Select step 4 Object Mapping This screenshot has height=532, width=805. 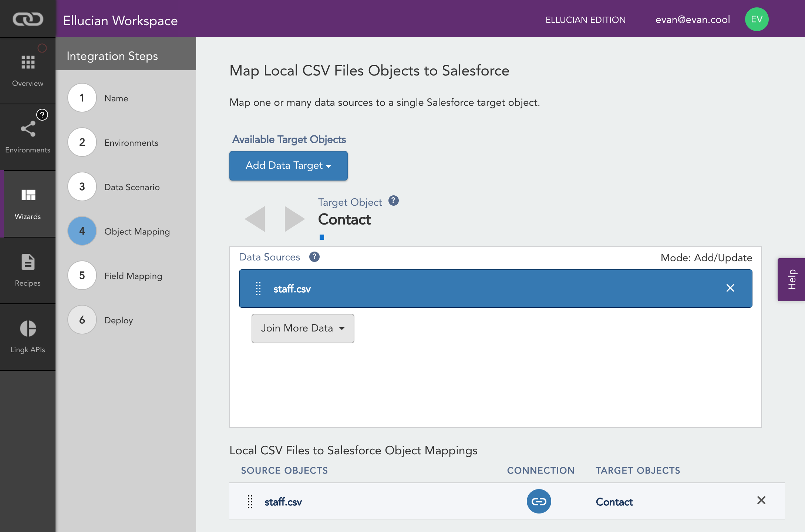(82, 231)
